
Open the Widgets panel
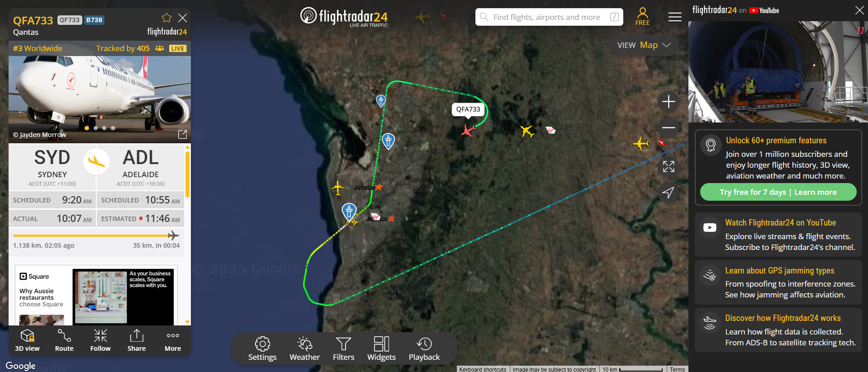point(381,348)
